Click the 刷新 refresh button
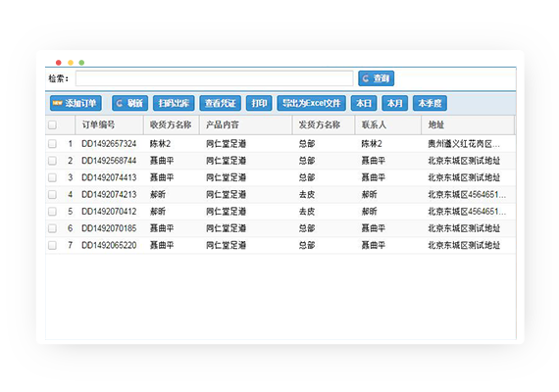 coord(129,103)
